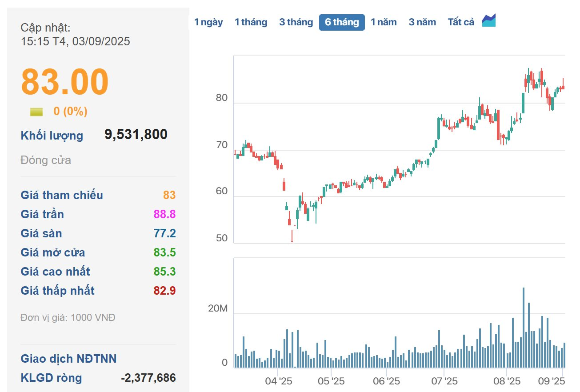View the 1 năm price history
580x392 pixels.
(384, 22)
